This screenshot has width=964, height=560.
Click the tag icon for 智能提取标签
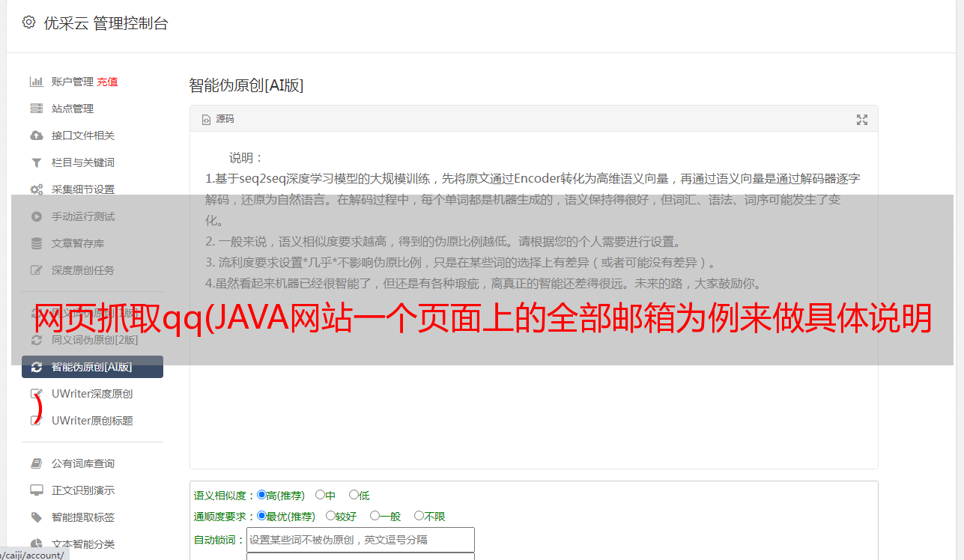(36, 517)
